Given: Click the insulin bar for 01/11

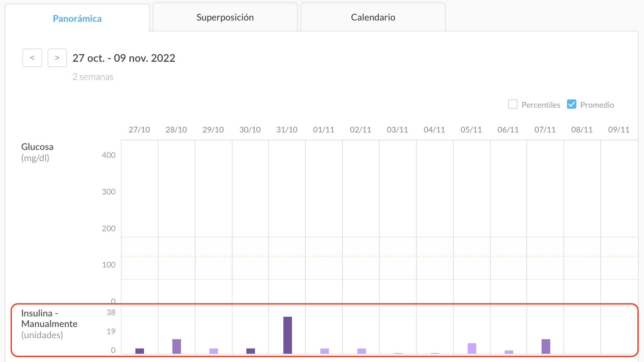Looking at the screenshot, I should tap(325, 351).
